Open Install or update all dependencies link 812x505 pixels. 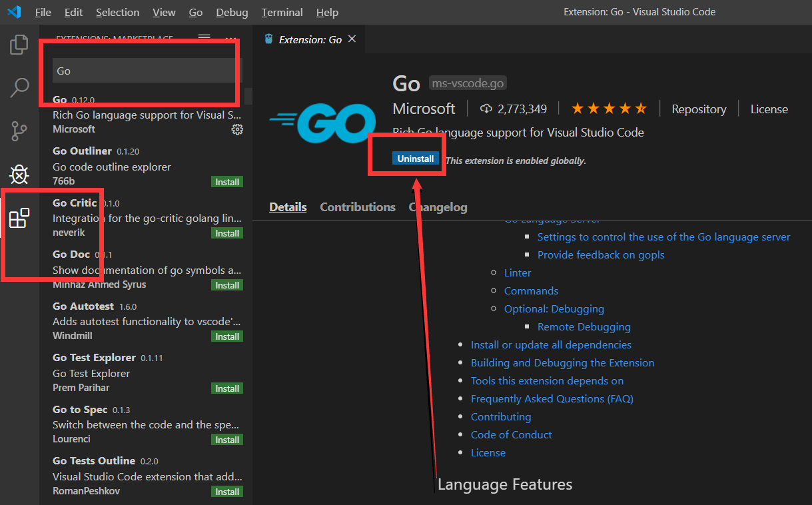[x=551, y=344]
